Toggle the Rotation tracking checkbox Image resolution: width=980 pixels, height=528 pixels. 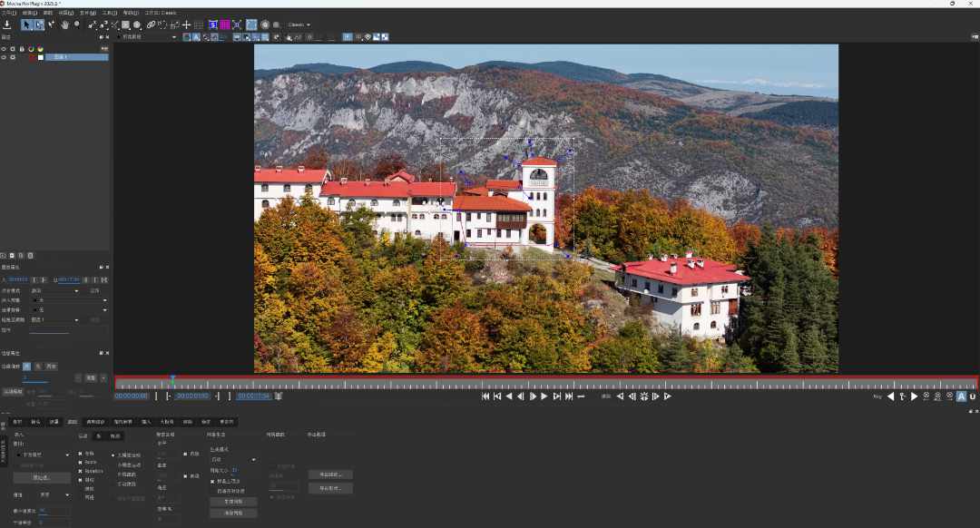tap(80, 471)
